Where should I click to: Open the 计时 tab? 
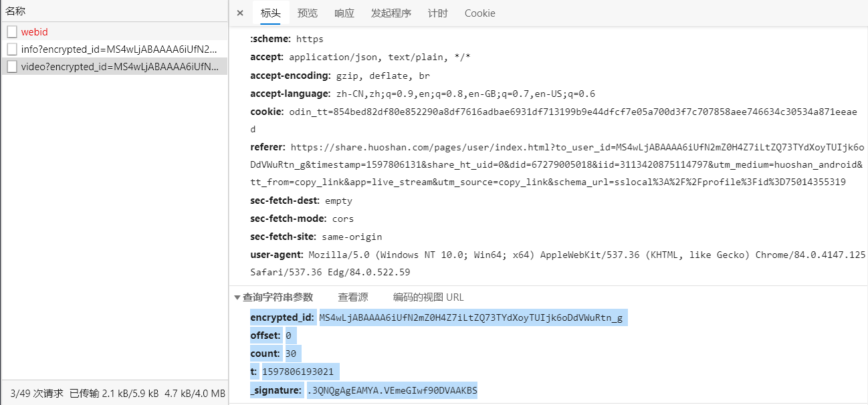pyautogui.click(x=438, y=13)
